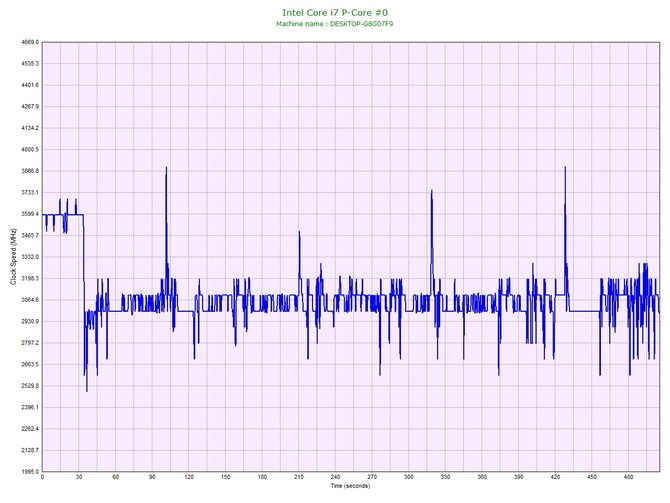The height and width of the screenshot is (503, 670).
Task: Click the 30 seconds x-axis tick label
Action: (x=79, y=477)
